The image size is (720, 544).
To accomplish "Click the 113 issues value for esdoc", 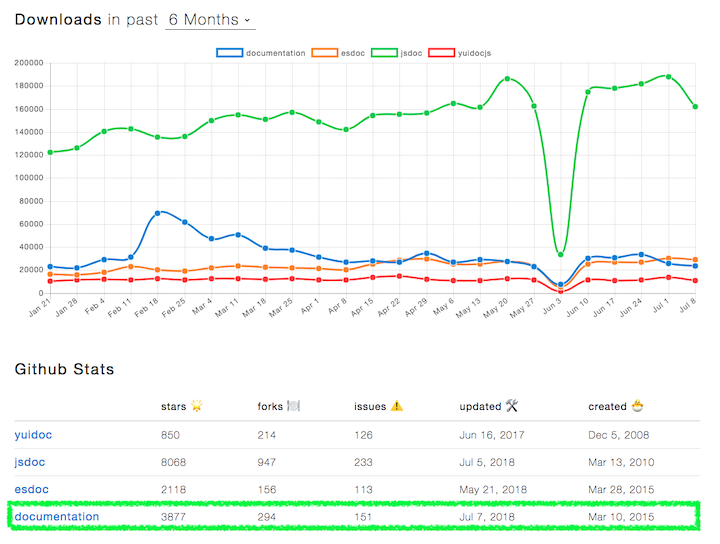I will (363, 490).
